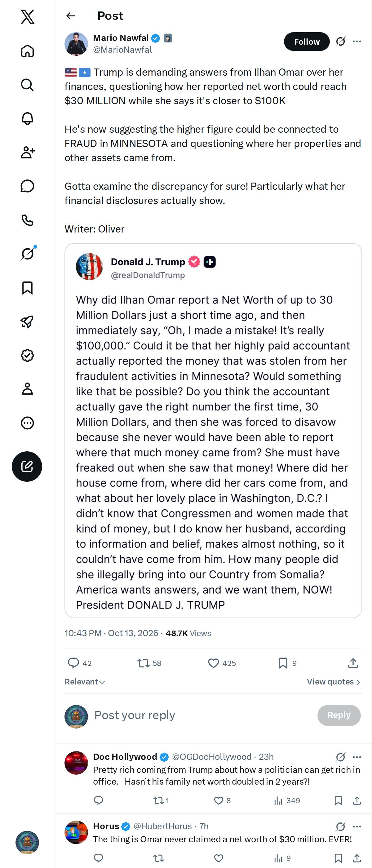The image size is (372, 868).
Task: Follow Mario Nawfal
Action: [307, 42]
